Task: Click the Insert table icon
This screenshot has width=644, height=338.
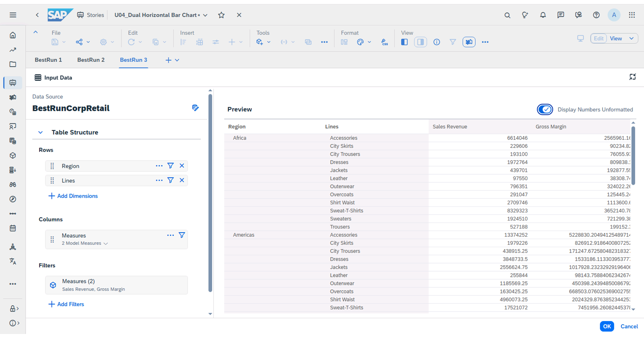Action: 200,42
